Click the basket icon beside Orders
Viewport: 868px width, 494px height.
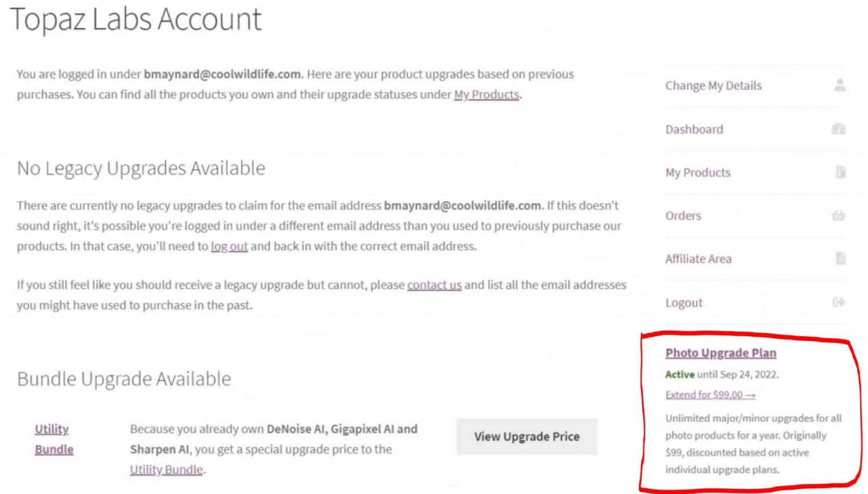pyautogui.click(x=839, y=215)
